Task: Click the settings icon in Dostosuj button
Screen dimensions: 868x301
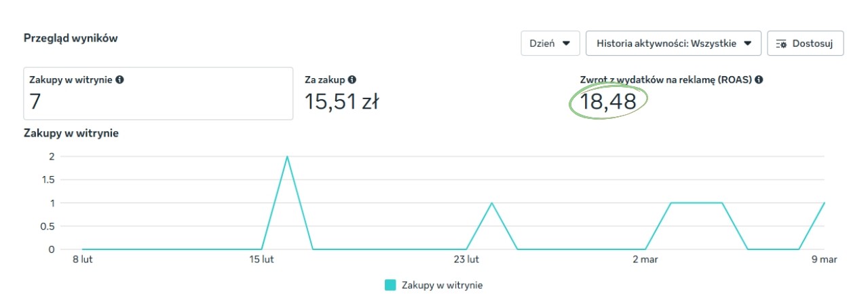Action: pyautogui.click(x=781, y=43)
